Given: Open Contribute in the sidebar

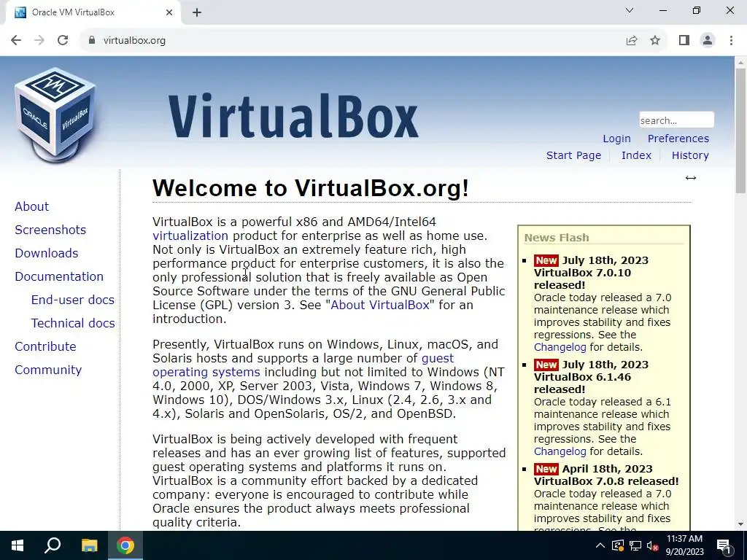Looking at the screenshot, I should tap(45, 346).
